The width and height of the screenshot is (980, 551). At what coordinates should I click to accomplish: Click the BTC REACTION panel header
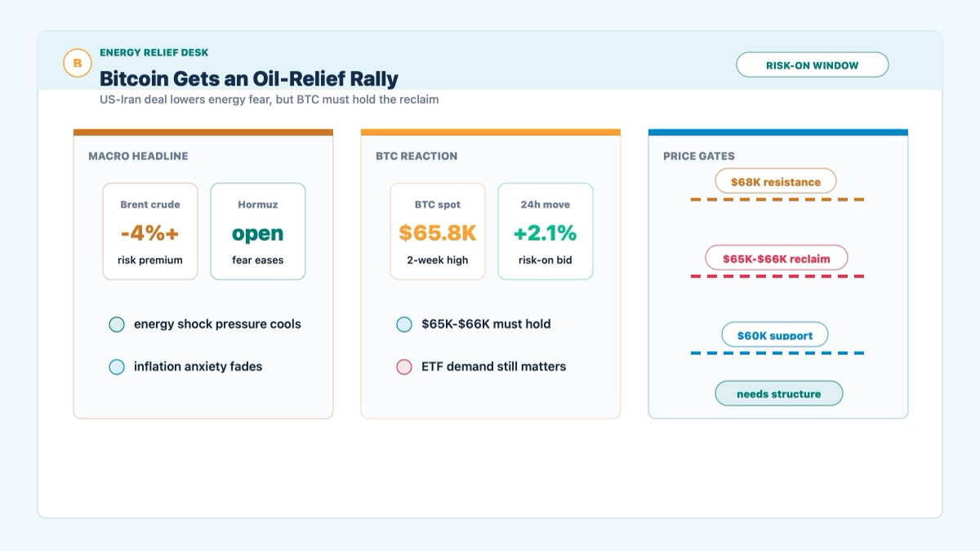[x=416, y=156]
